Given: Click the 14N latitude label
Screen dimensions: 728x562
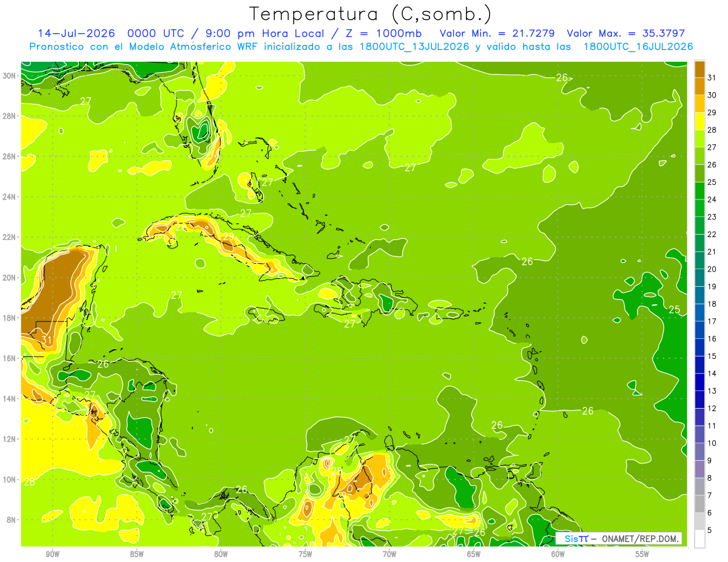Looking at the screenshot, I should coord(10,398).
